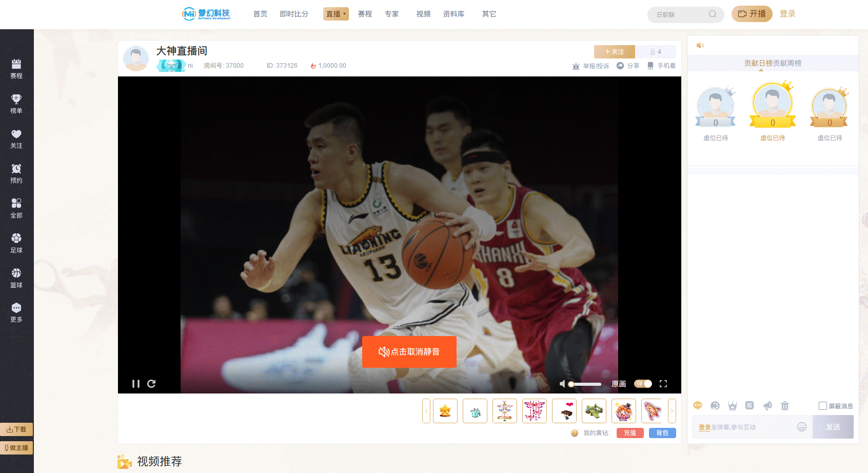The height and width of the screenshot is (473, 868).
Task: Send the character with heart gift
Action: [564, 411]
